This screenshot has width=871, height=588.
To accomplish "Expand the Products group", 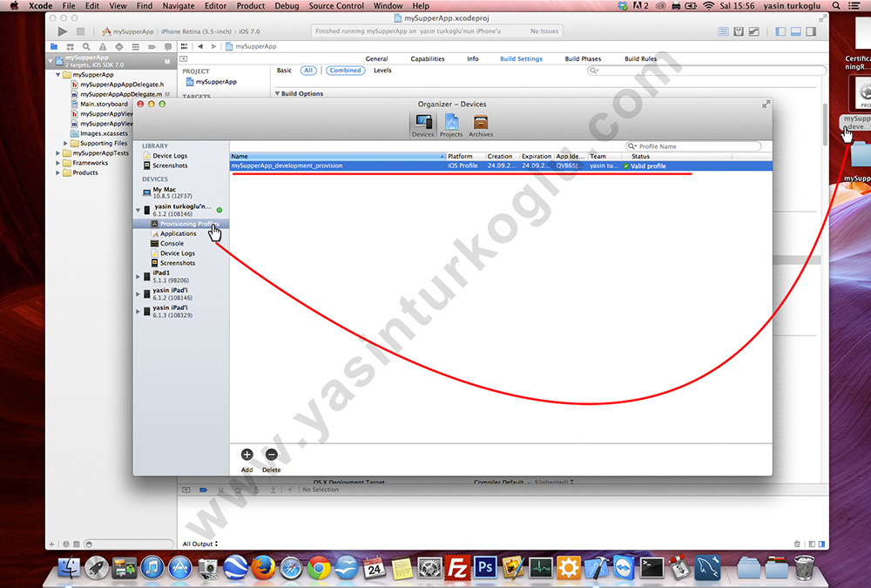I will click(57, 172).
